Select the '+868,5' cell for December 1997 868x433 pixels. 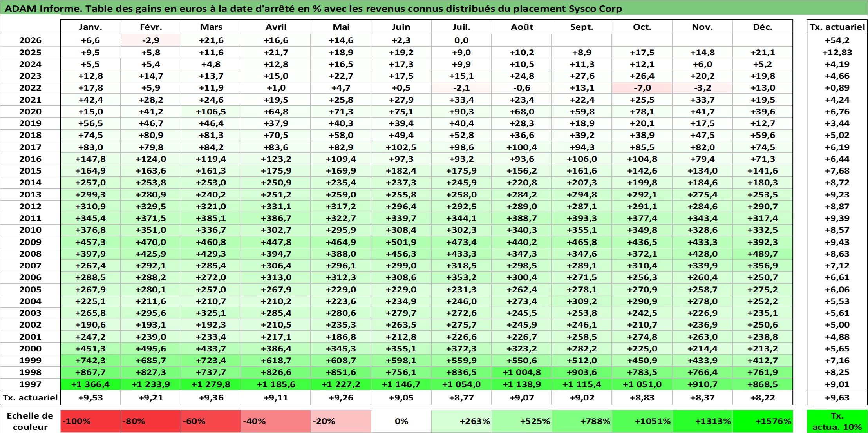coord(763,384)
